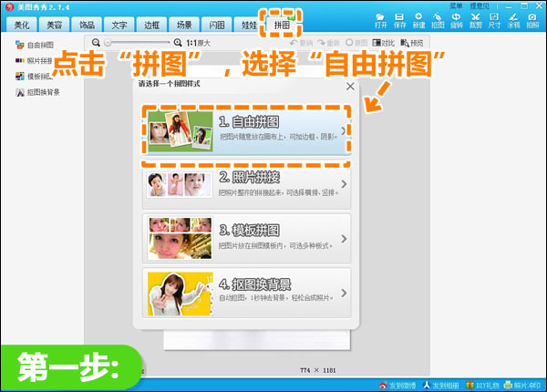
Task: Switch to the 饰品 tab
Action: point(87,25)
